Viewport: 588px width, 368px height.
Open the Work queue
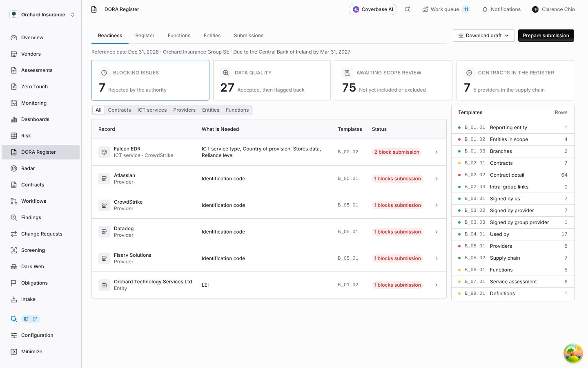pos(446,9)
